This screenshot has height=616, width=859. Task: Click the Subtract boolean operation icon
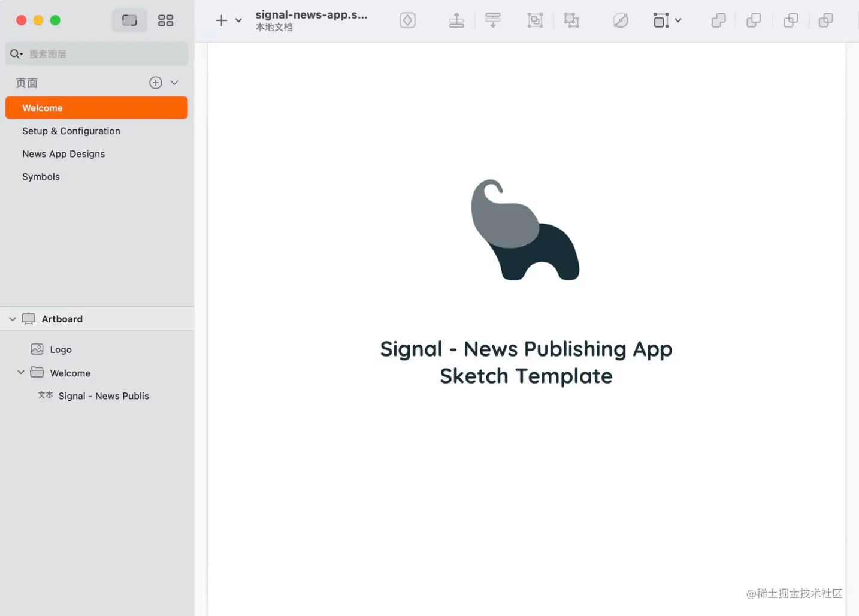click(x=754, y=20)
